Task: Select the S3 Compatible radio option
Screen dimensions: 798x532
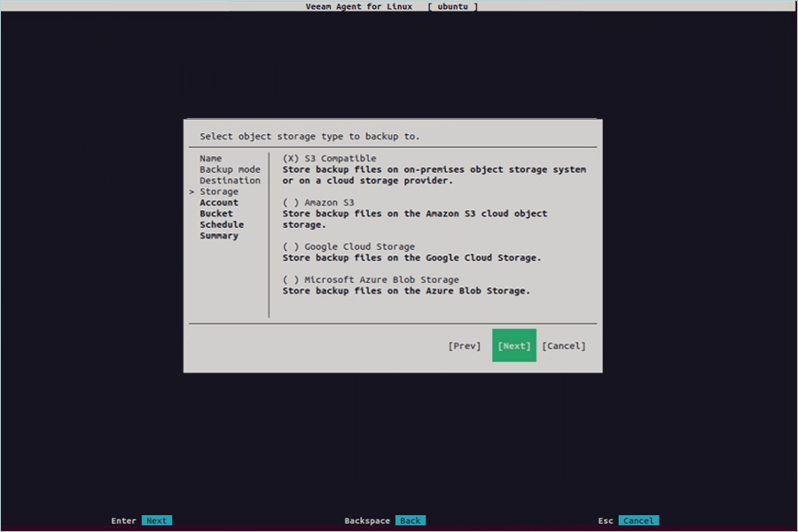Action: [x=329, y=159]
